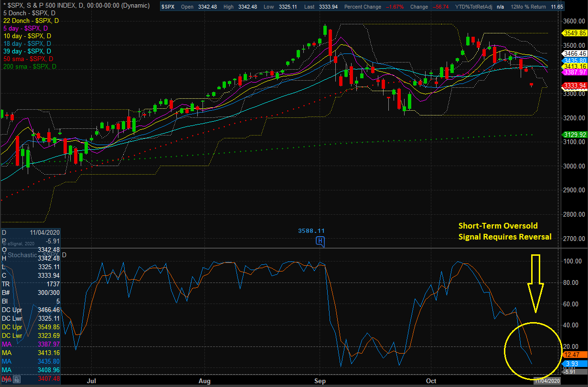This screenshot has height=387, width=588.
Task: Click the Oct label on time axis
Action: coord(431,381)
